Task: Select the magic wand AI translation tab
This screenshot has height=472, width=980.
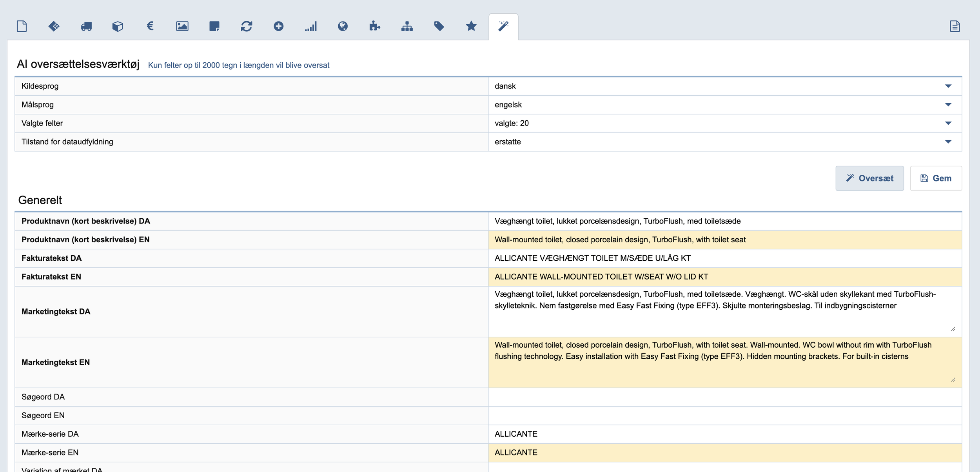Action: (503, 26)
